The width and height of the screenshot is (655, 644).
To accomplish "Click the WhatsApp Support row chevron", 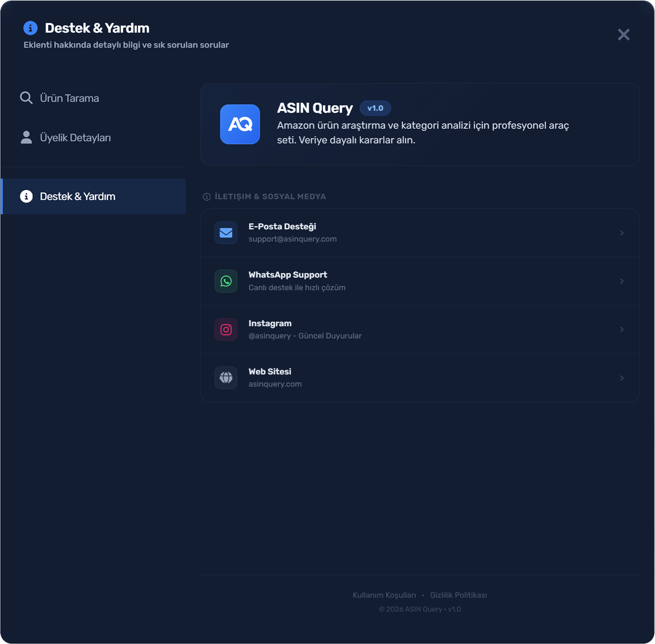I will [x=622, y=281].
